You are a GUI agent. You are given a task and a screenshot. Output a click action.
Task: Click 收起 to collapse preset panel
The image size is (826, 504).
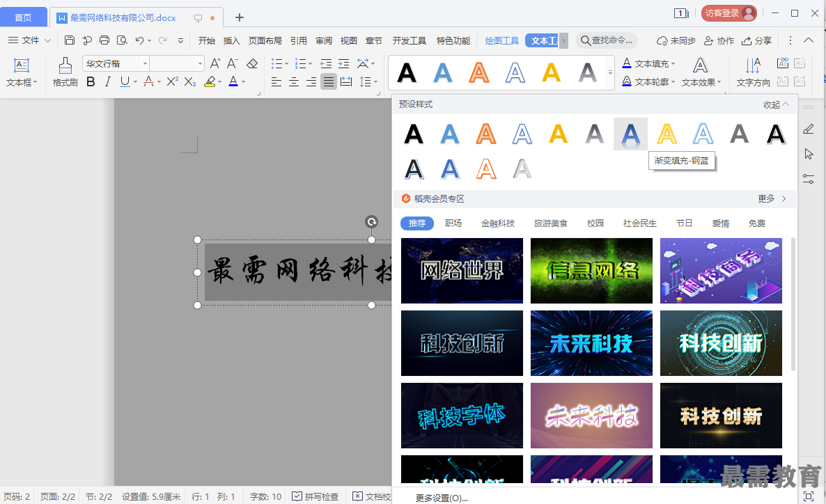776,105
